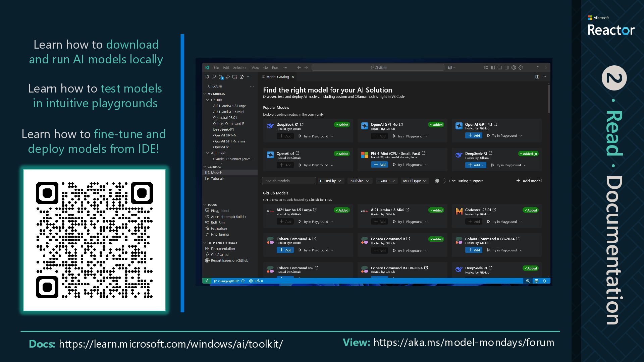Toggle the primary side bar icon
The height and width of the screenshot is (362, 644).
(x=493, y=67)
